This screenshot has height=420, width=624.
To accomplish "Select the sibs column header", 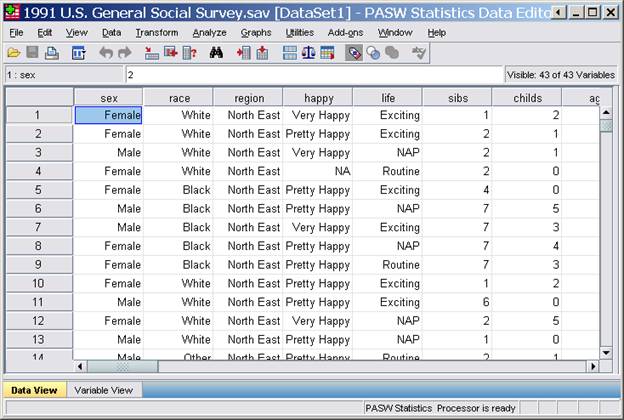I will click(458, 98).
